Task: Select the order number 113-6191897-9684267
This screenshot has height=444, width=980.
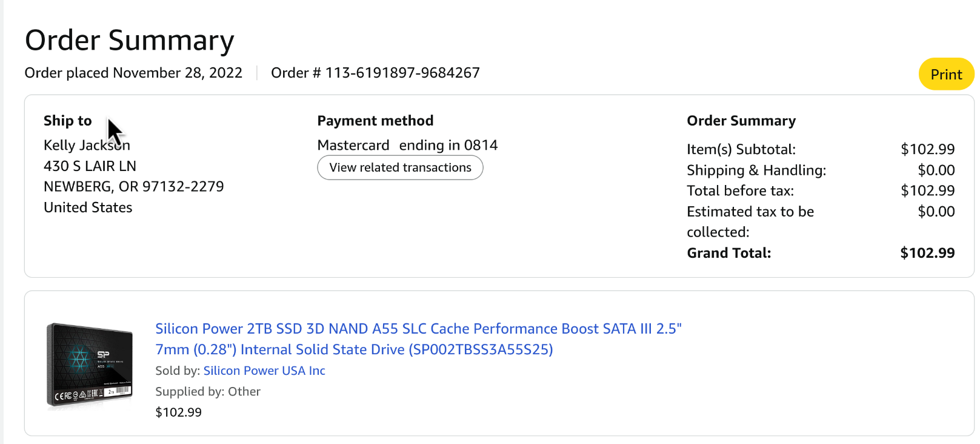Action: [402, 73]
